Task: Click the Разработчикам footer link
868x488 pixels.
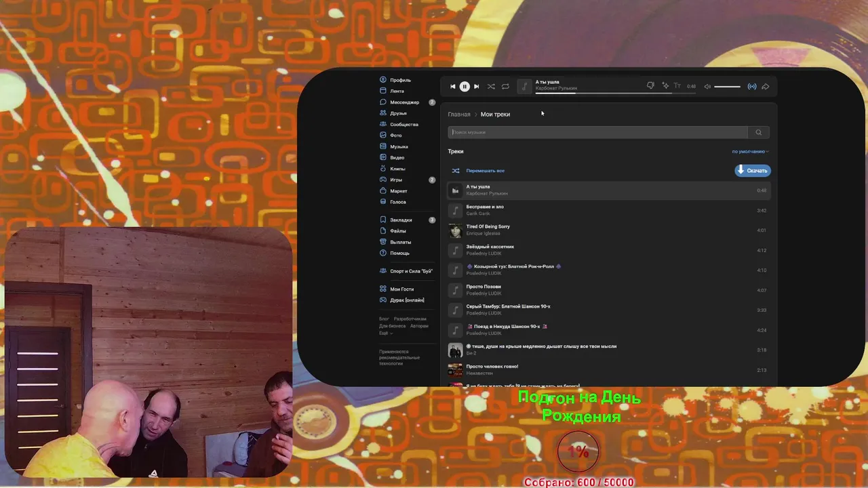Action: [x=410, y=319]
